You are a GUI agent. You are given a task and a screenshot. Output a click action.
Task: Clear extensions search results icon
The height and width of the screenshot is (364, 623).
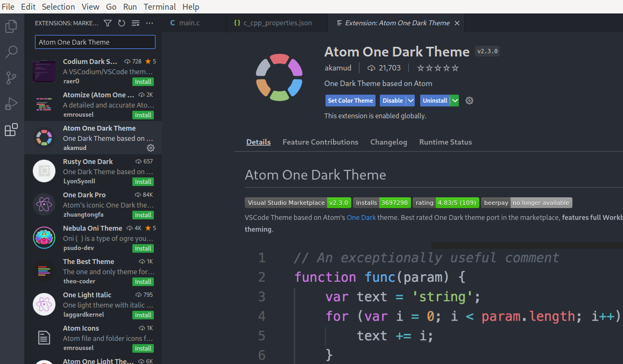coord(136,23)
